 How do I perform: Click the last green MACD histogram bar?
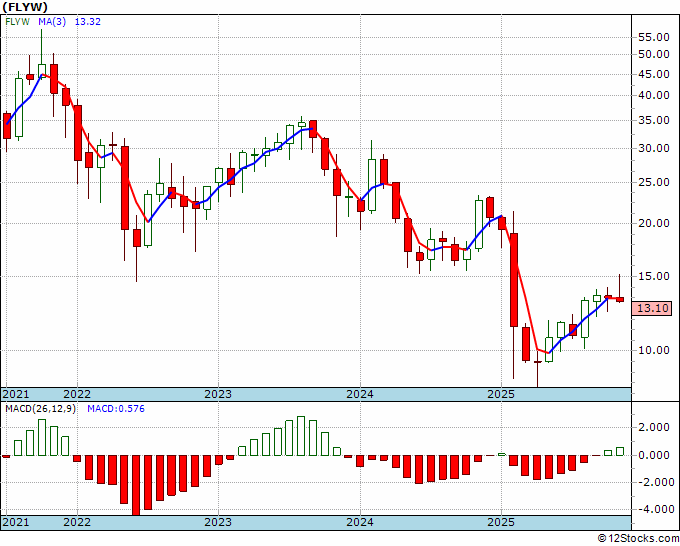point(620,451)
